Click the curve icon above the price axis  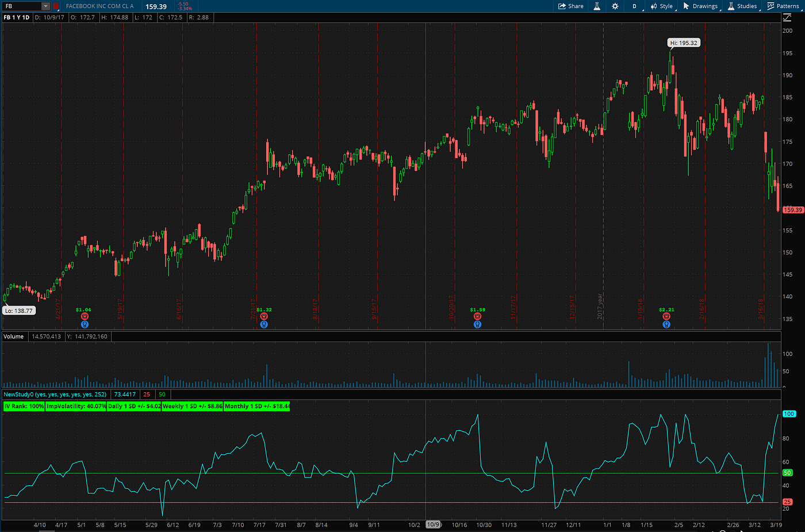[787, 17]
